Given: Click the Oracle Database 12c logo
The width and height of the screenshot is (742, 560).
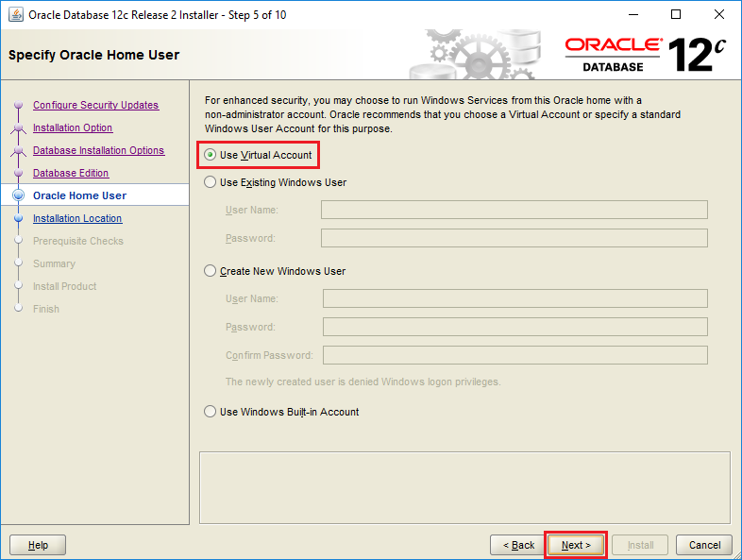Looking at the screenshot, I should [x=646, y=55].
